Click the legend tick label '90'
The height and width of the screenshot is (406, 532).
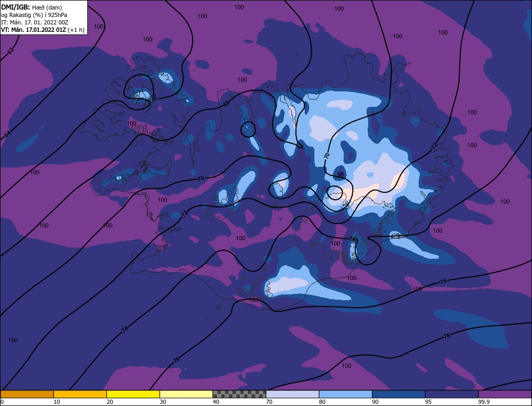(x=375, y=402)
